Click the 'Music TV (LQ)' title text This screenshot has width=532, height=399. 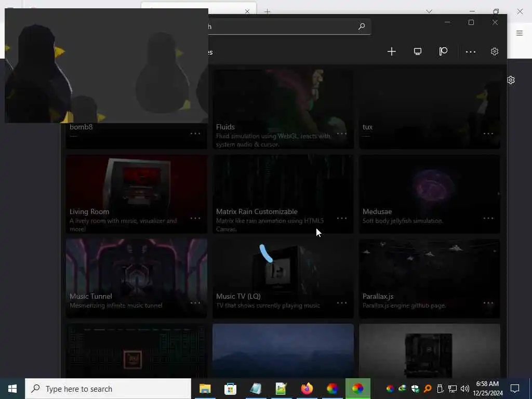238,296
